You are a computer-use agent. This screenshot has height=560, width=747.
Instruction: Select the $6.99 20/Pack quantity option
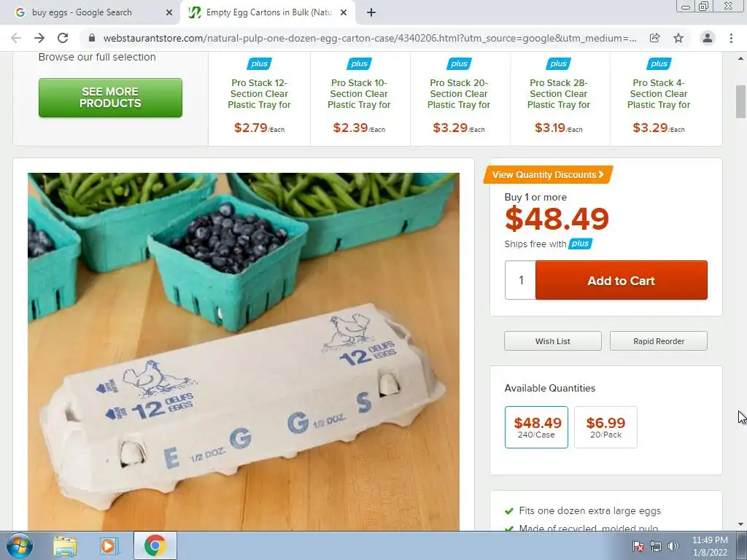pos(605,427)
